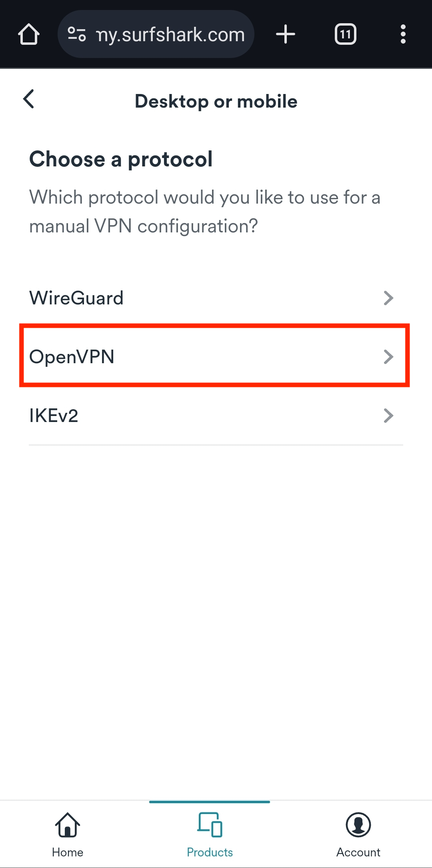This screenshot has width=432, height=868.
Task: Click the surfshark.com URL address field
Action: tap(170, 35)
